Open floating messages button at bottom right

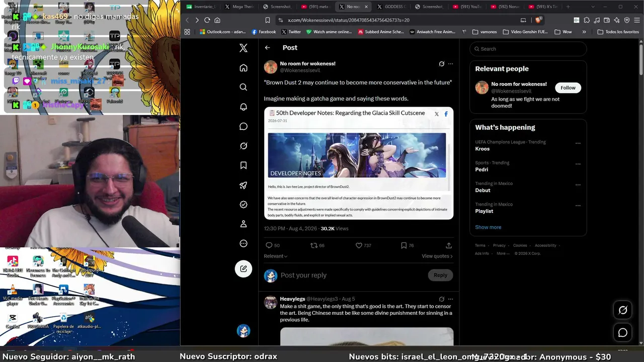tap(623, 332)
